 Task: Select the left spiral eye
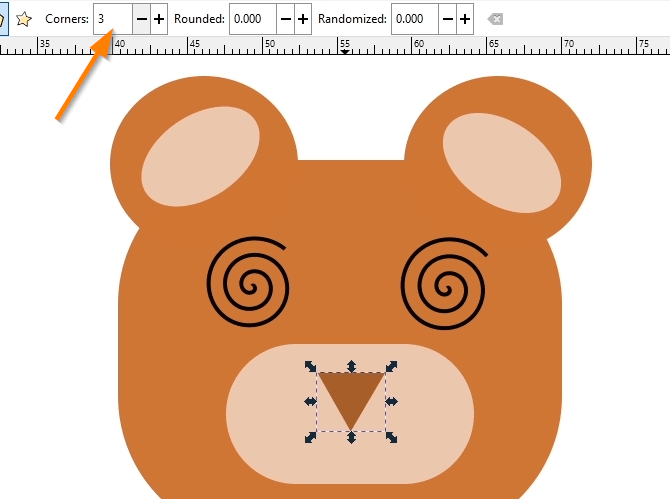(x=248, y=282)
